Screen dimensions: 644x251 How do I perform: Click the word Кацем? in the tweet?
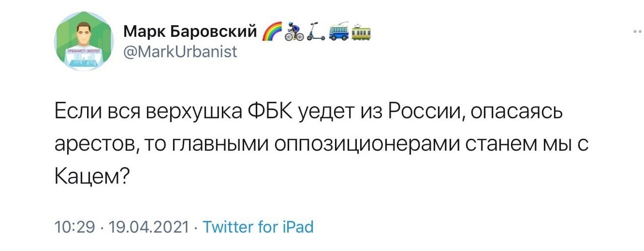point(93,175)
